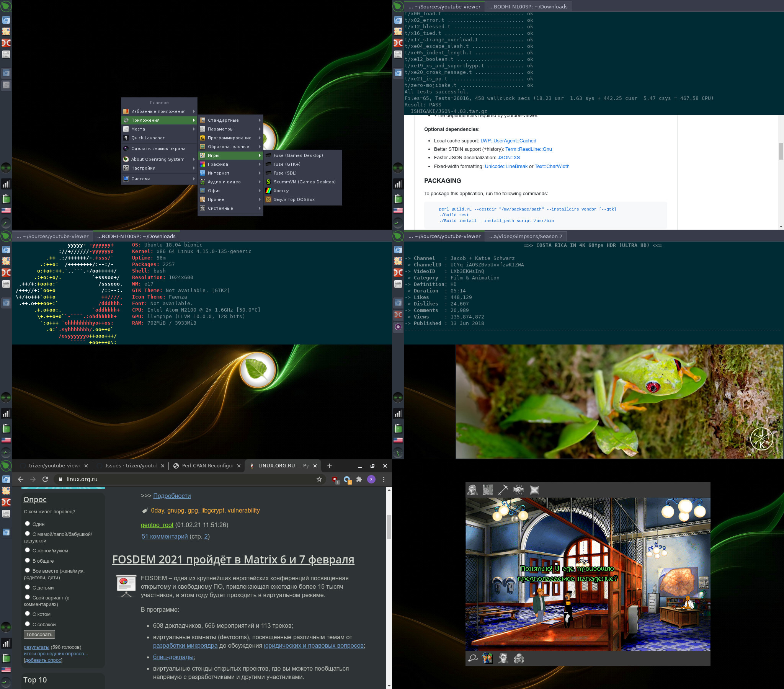Expand the Система submenu arrow
This screenshot has height=689, width=784.
(194, 179)
